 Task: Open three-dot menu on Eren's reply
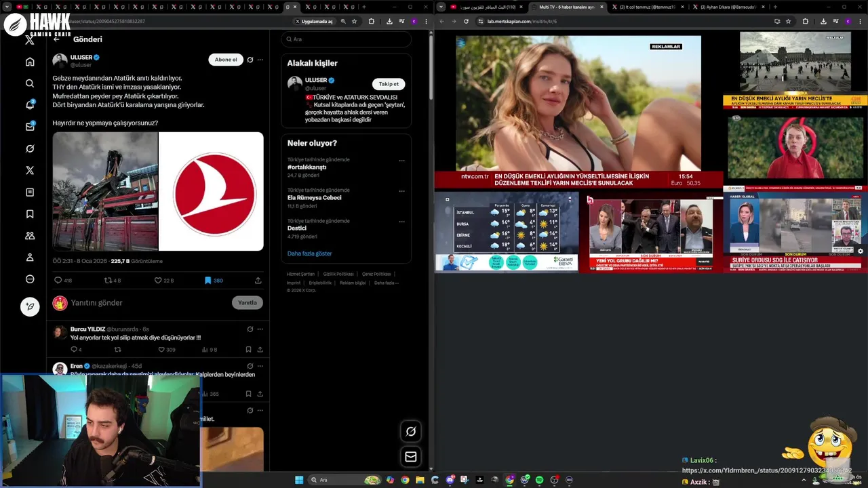pyautogui.click(x=260, y=366)
